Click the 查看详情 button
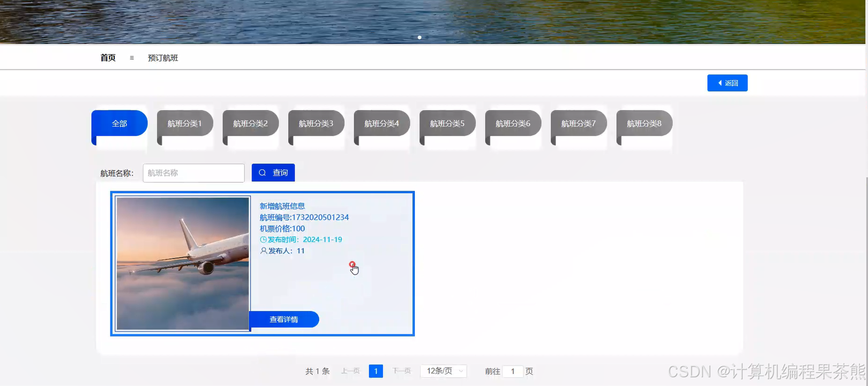 [x=284, y=319]
